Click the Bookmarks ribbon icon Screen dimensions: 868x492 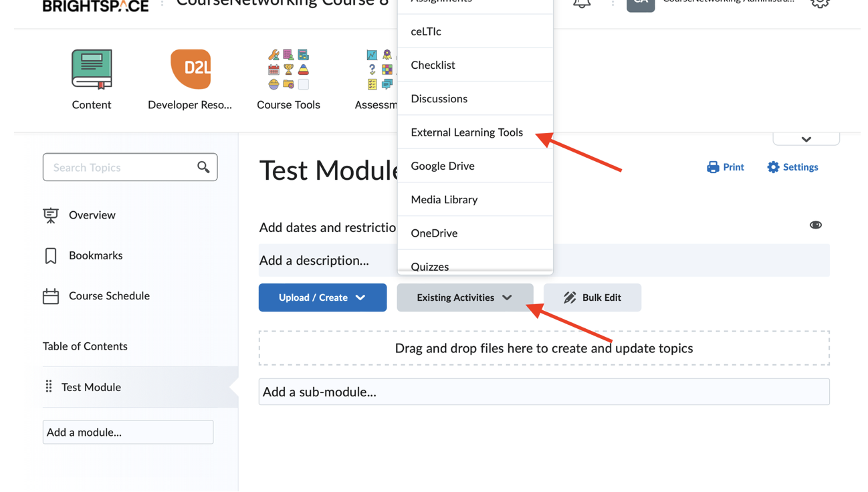(x=51, y=255)
